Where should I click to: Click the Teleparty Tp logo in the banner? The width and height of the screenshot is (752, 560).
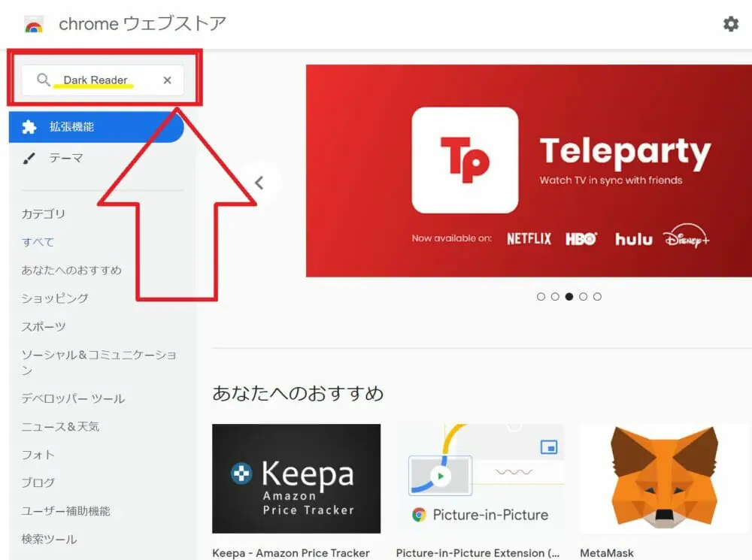(x=465, y=160)
